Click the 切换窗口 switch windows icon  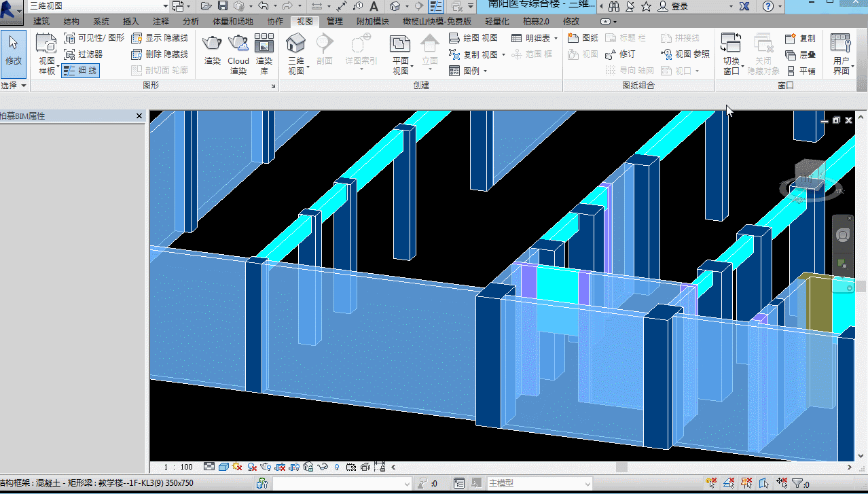(x=731, y=44)
